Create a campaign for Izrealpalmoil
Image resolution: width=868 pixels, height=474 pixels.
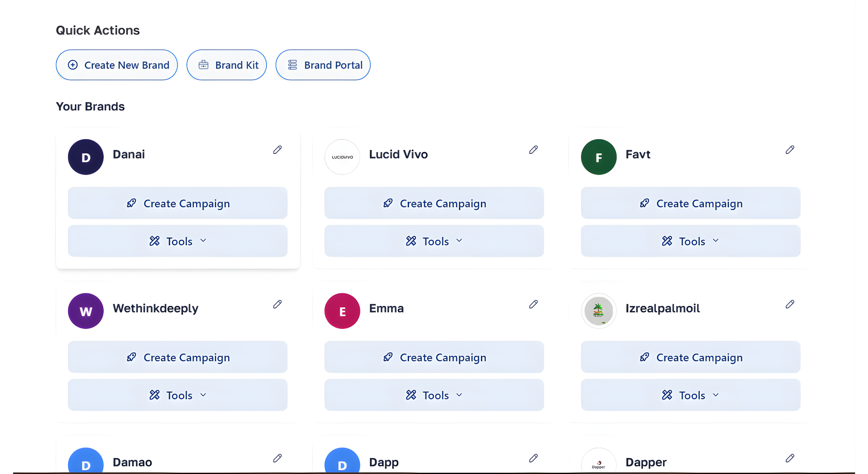[x=690, y=357]
